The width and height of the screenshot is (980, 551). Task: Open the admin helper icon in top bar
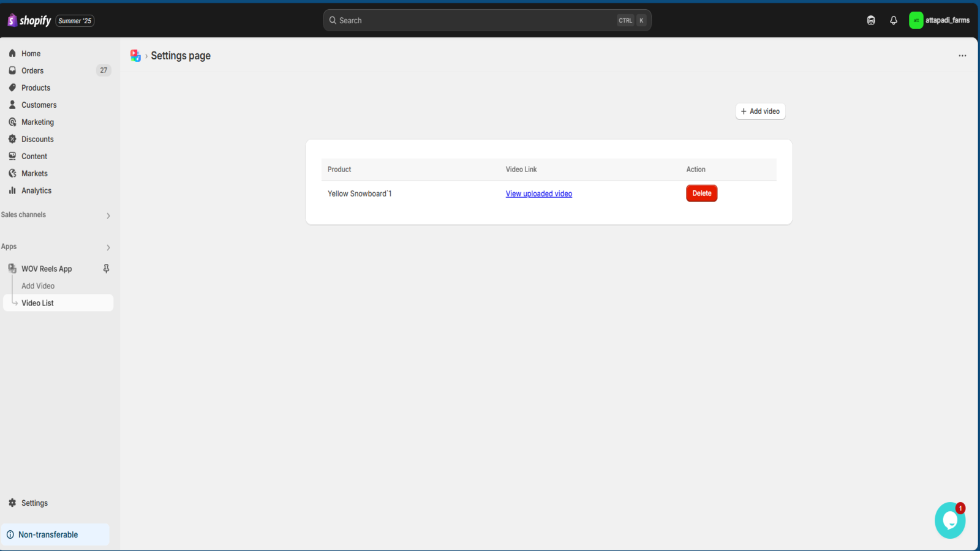pos(871,20)
